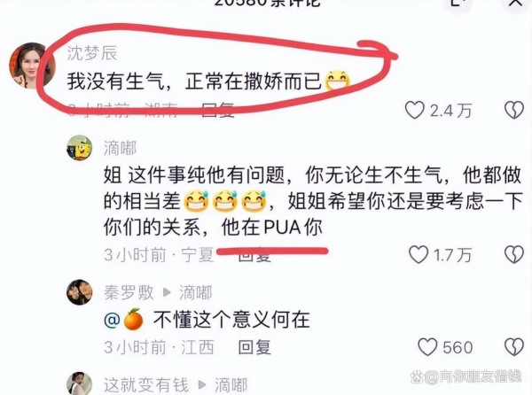532x395 pixels.
Task: Tap broken heart on 滴嘟's comment
Action: (x=514, y=255)
